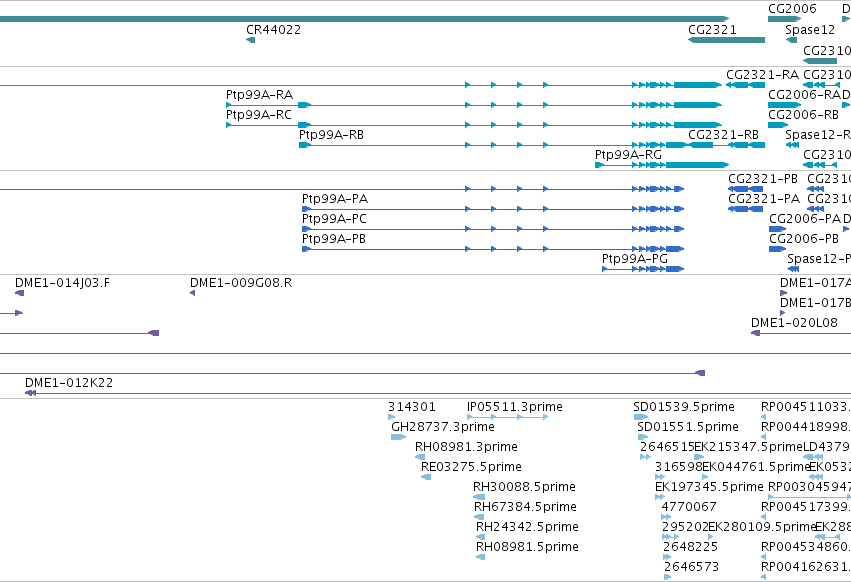This screenshot has width=851, height=582.
Task: Select the Ptp99A-PG protein label
Action: (x=635, y=260)
